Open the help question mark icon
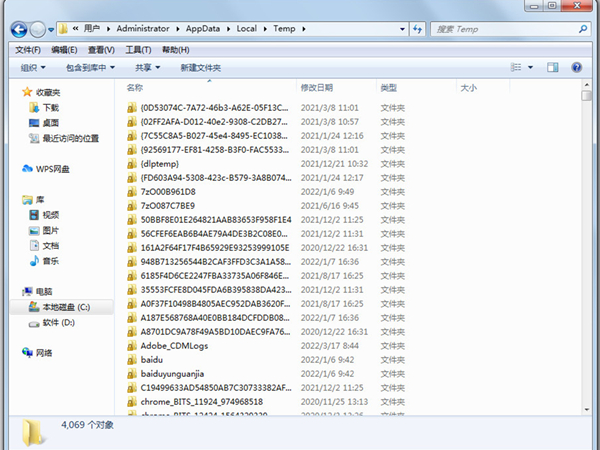Viewport: 600px width, 450px height. point(577,68)
